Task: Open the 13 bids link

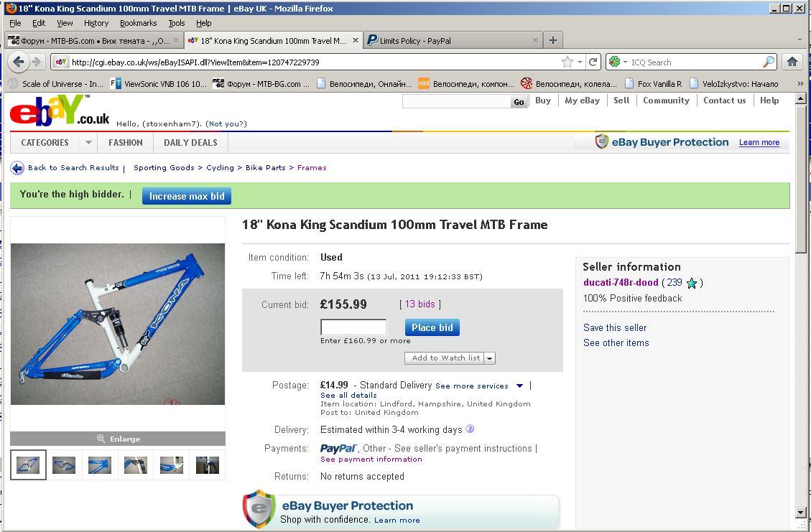Action: pyautogui.click(x=420, y=304)
